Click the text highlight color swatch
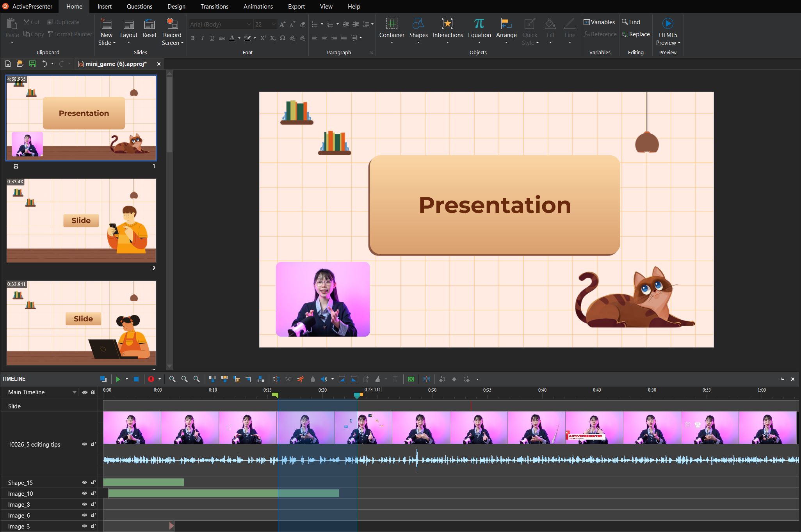Image resolution: width=801 pixels, height=532 pixels. point(247,38)
